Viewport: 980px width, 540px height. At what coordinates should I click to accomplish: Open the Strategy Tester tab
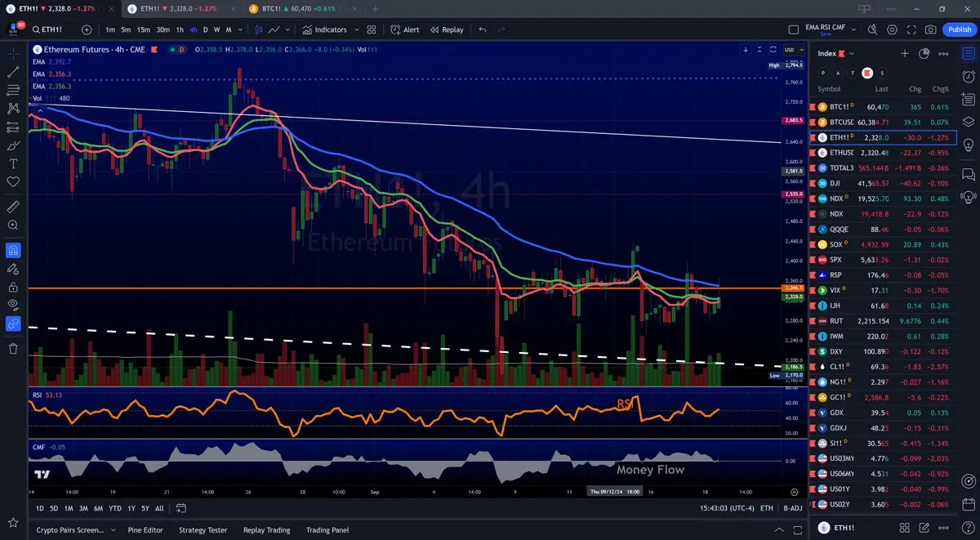pyautogui.click(x=203, y=530)
